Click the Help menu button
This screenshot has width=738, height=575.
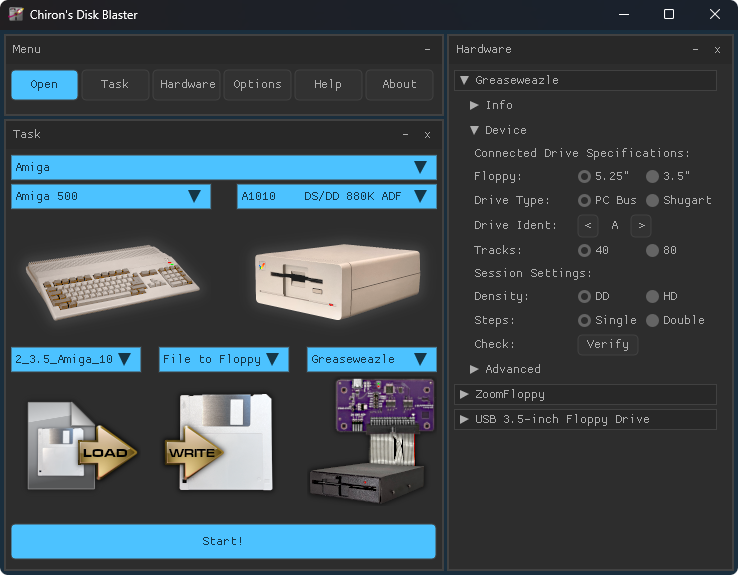(328, 85)
